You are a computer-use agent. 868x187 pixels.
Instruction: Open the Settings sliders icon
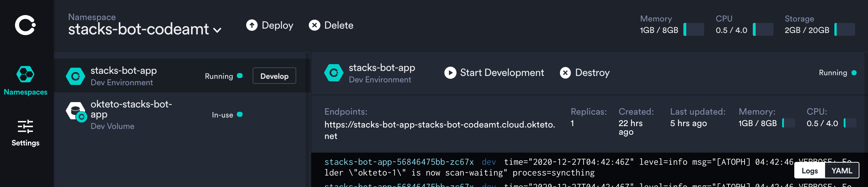click(25, 126)
